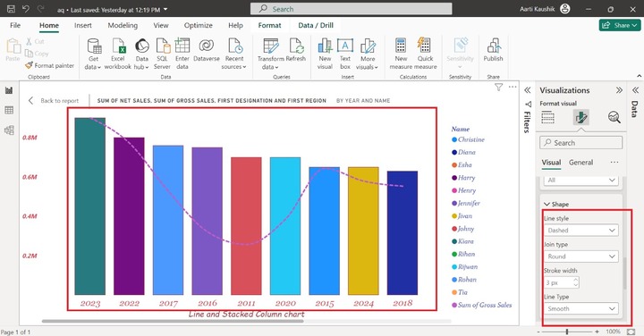644x336 pixels.
Task: Click the zoom in plus button
Action: coord(597,331)
